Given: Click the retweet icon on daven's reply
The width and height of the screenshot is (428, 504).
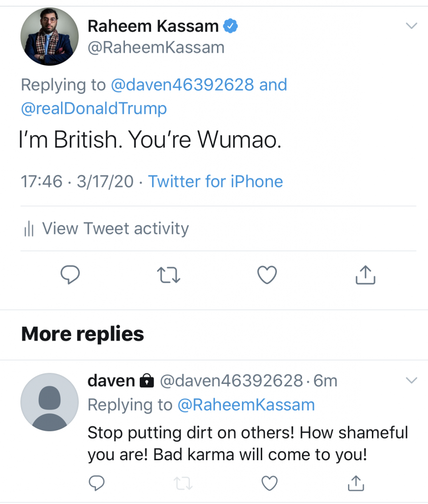Looking at the screenshot, I should [x=183, y=484].
